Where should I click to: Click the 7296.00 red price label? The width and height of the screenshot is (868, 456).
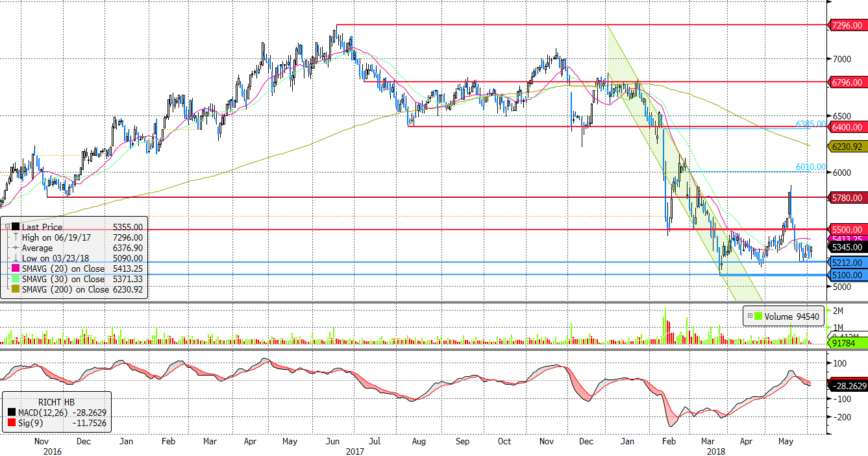(847, 25)
